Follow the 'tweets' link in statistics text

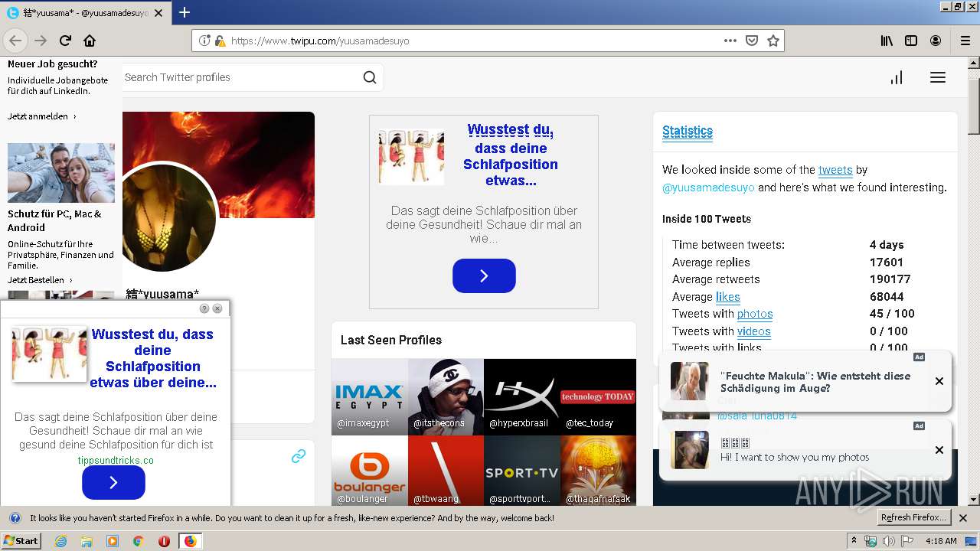[835, 170]
